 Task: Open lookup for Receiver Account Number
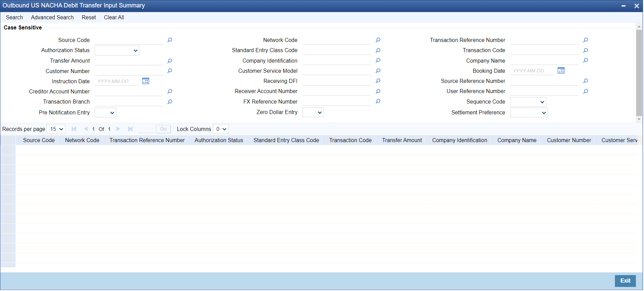click(378, 91)
